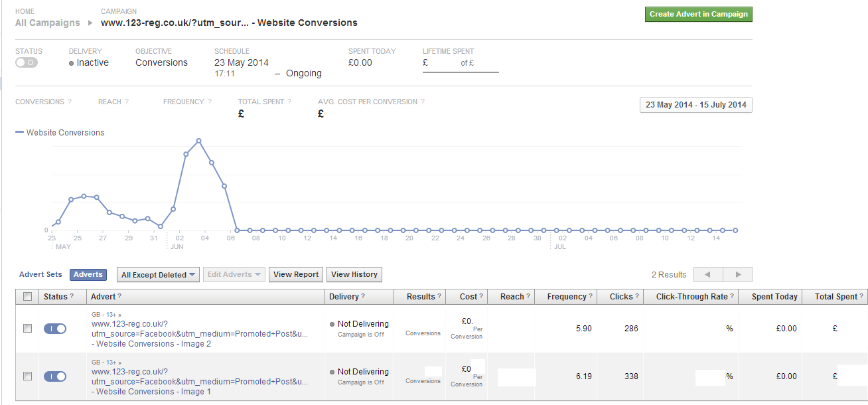The width and height of the screenshot is (868, 405).
Task: Select the Adverts tab
Action: (x=88, y=274)
